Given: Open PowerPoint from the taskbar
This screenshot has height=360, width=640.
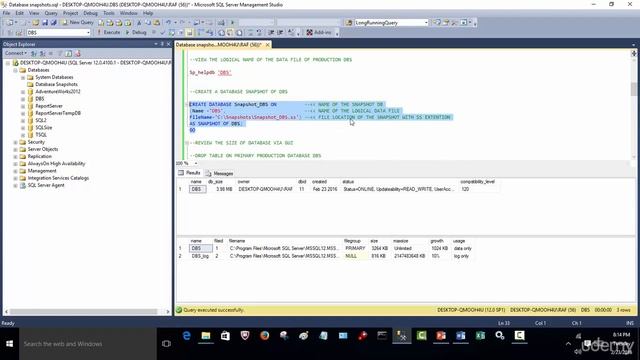Looking at the screenshot, I should [441, 336].
